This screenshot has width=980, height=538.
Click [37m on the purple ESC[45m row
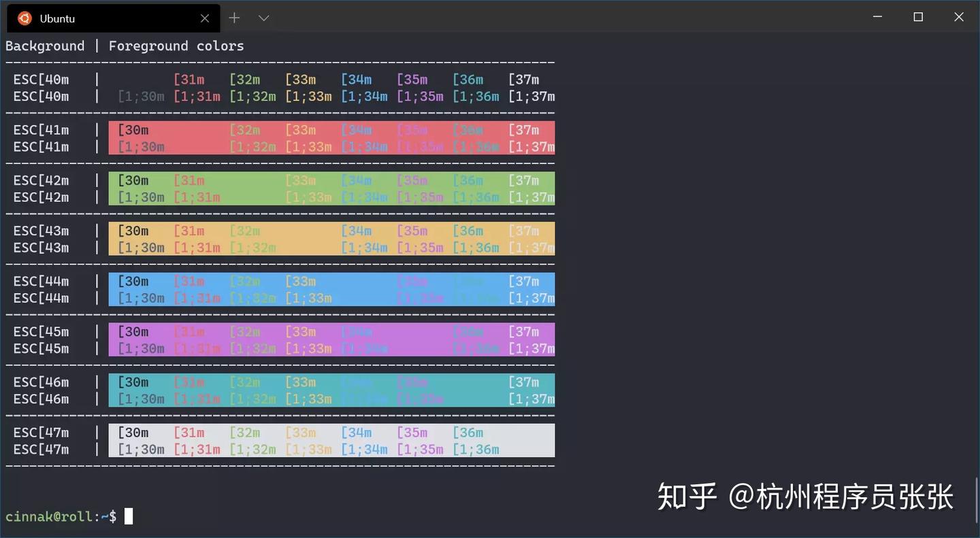pyautogui.click(x=523, y=331)
